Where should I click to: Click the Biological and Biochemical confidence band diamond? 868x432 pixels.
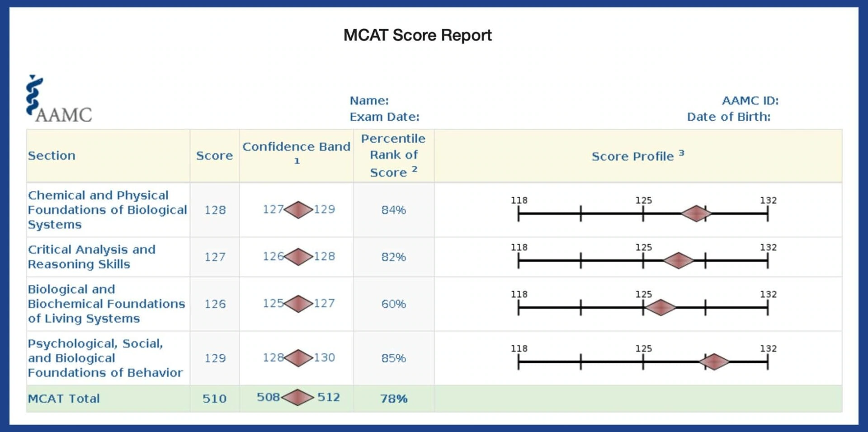(x=298, y=304)
